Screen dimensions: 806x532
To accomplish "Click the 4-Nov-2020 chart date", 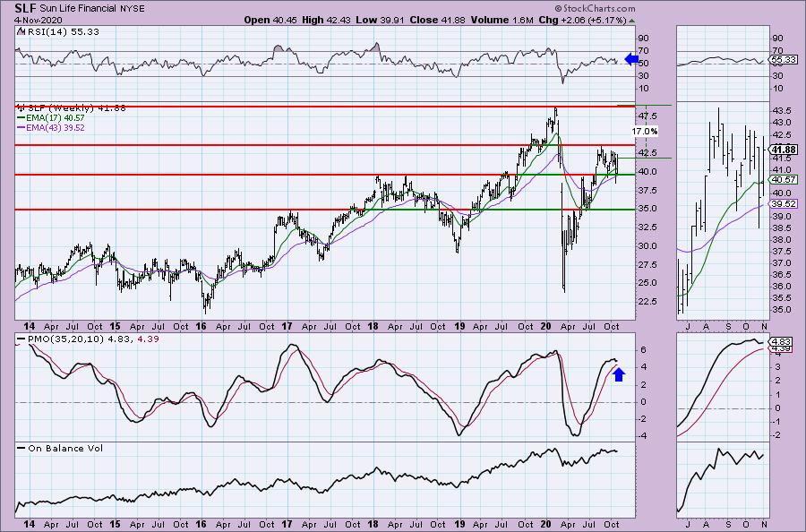I will point(39,20).
